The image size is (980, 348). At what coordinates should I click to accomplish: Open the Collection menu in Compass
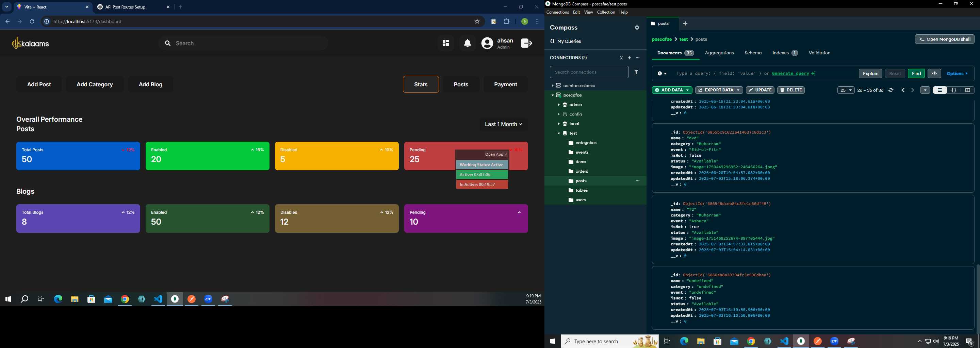[x=606, y=13]
